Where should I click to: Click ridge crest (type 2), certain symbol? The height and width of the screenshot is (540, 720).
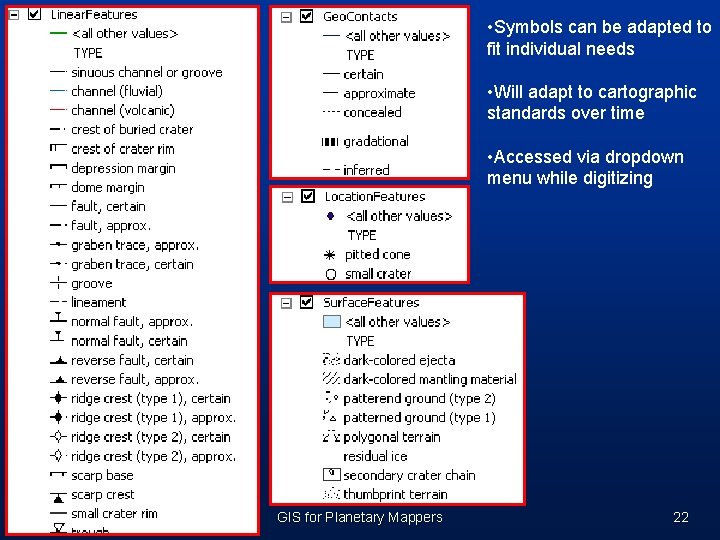coord(58,436)
